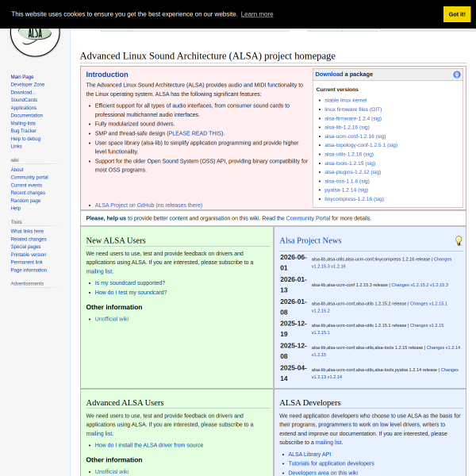Open Developer Zone in sidebar
The width and height of the screenshot is (476, 476).
(x=28, y=84)
